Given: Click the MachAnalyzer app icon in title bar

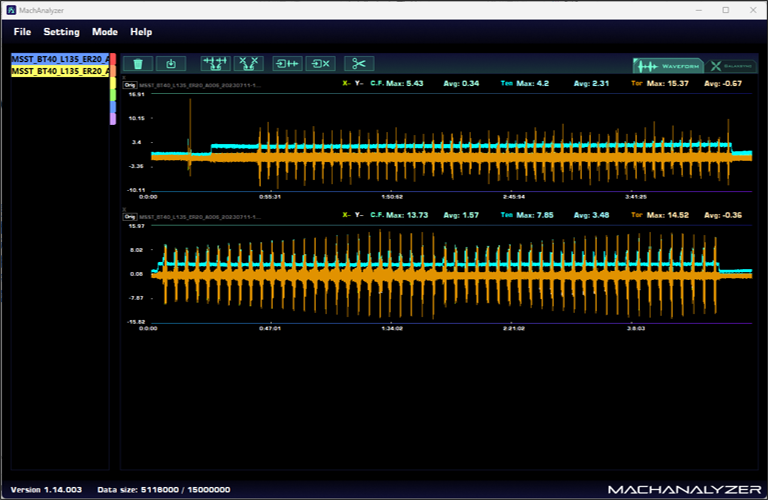Looking at the screenshot, I should click(10, 9).
